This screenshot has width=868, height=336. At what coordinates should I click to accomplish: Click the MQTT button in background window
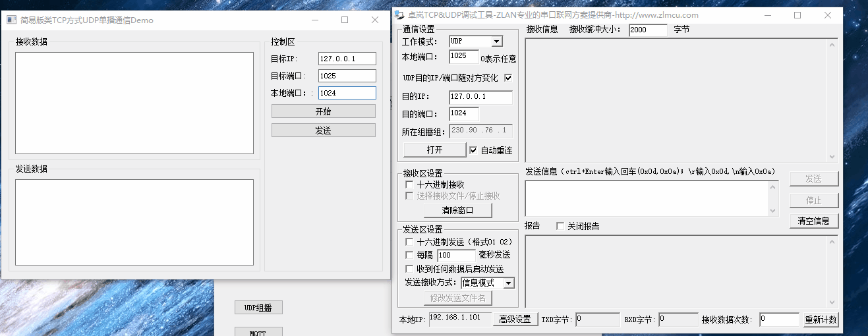pos(258,332)
